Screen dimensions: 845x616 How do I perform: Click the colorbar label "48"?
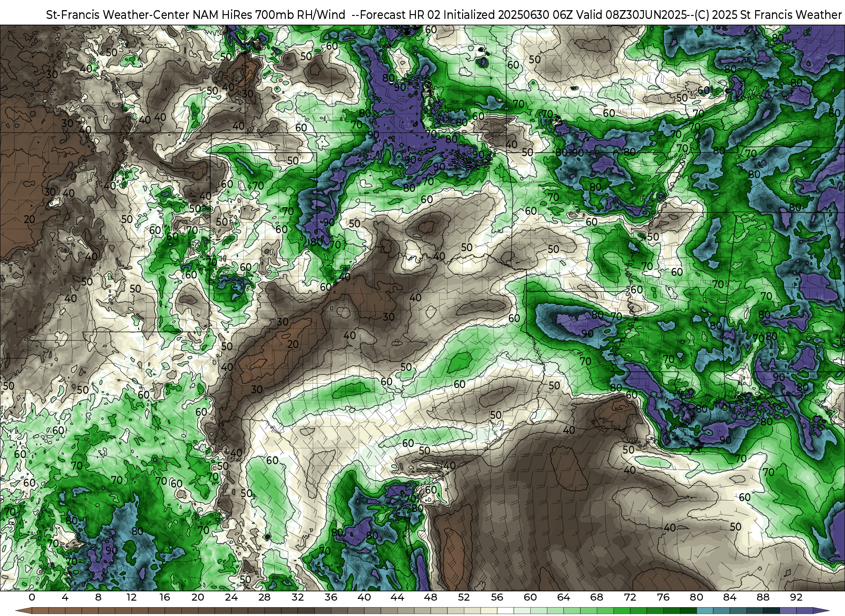(x=430, y=597)
